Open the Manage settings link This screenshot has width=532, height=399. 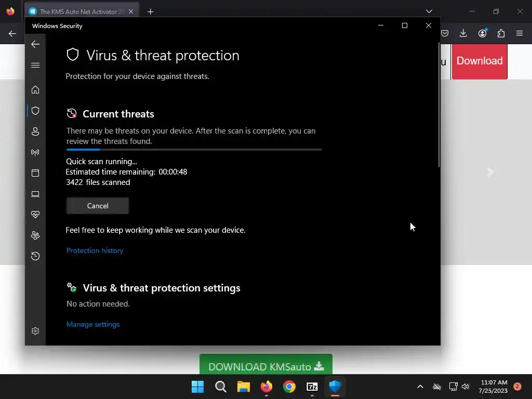coord(93,324)
